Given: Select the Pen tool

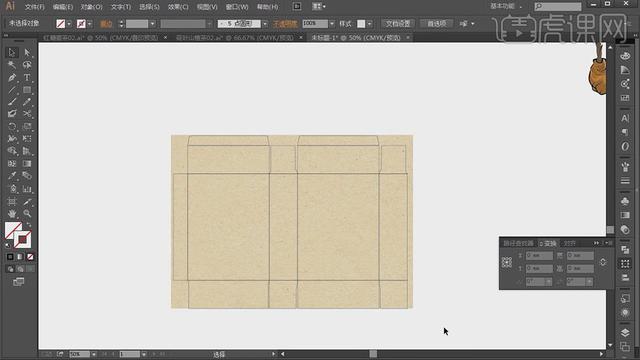Looking at the screenshot, I should [x=12, y=78].
